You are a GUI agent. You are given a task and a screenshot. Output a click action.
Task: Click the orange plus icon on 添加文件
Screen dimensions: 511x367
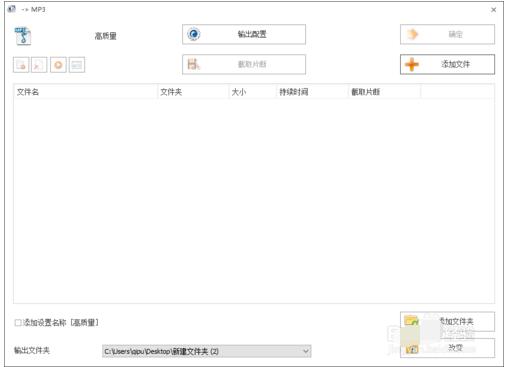(x=412, y=64)
